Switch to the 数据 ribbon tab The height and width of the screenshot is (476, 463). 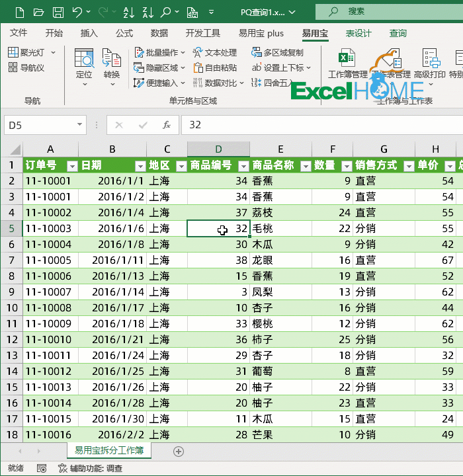coord(159,33)
